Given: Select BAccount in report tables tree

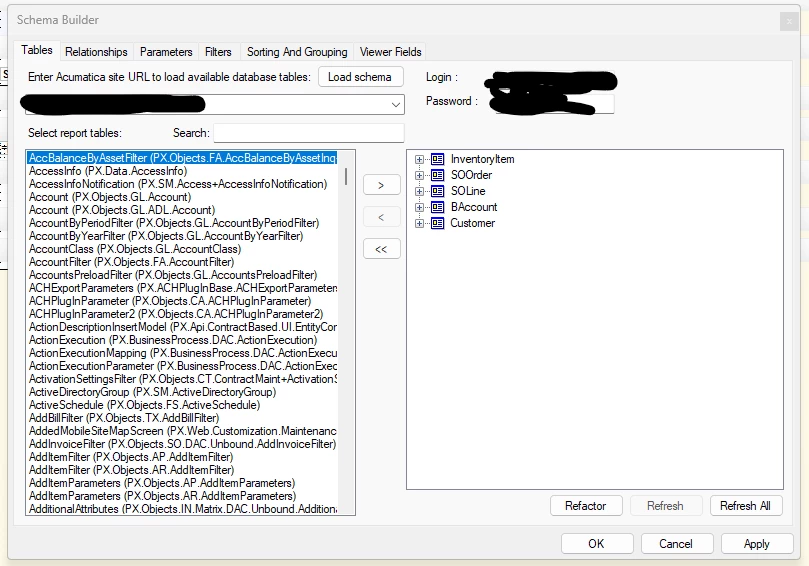Looking at the screenshot, I should (474, 207).
